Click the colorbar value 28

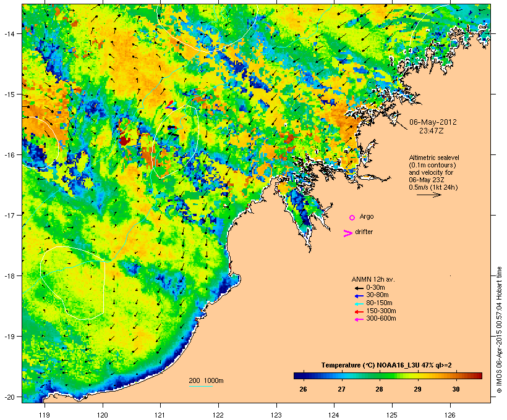[x=379, y=389]
